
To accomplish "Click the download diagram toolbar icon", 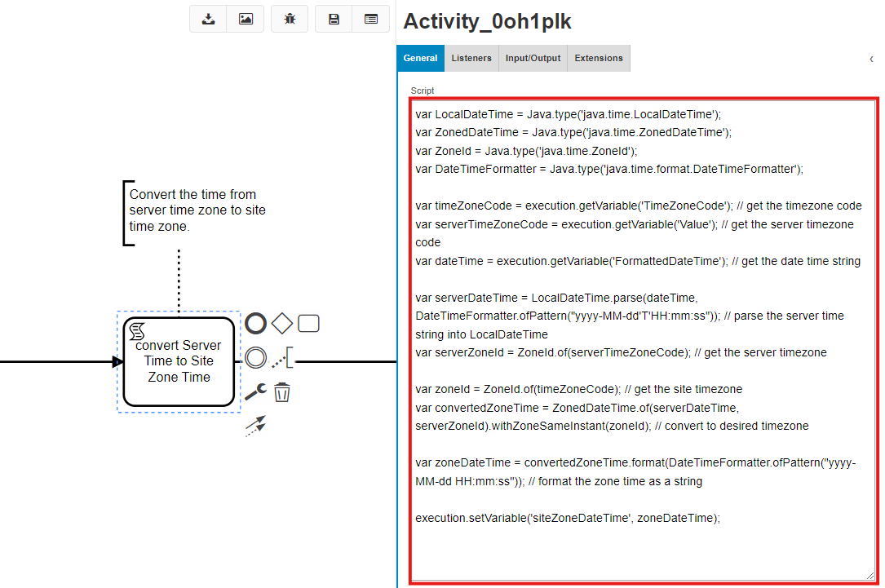I will 207,19.
